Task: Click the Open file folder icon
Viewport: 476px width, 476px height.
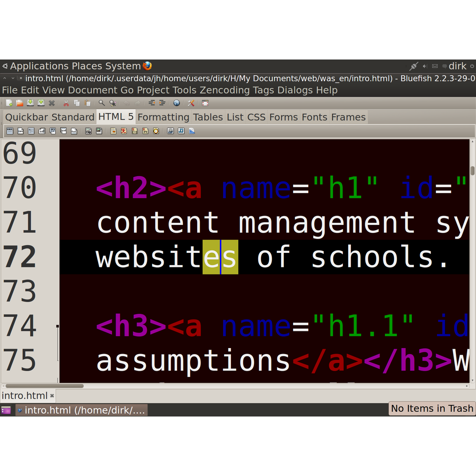Action: tap(20, 103)
